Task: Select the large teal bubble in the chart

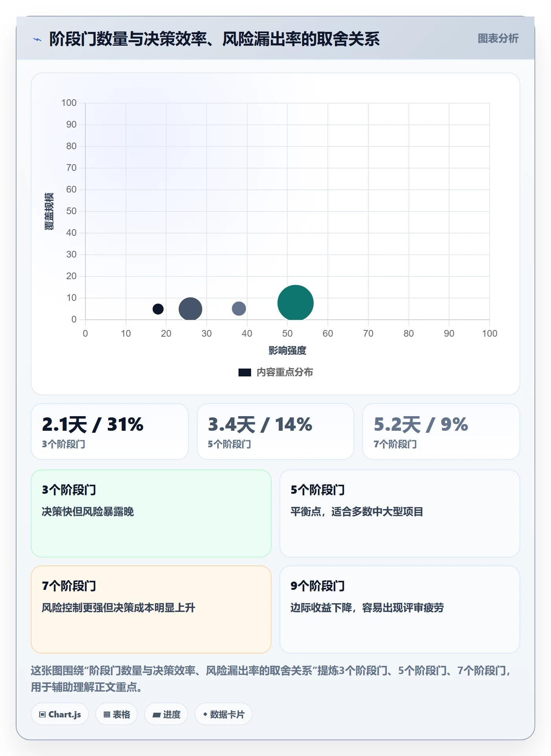Action: (295, 303)
